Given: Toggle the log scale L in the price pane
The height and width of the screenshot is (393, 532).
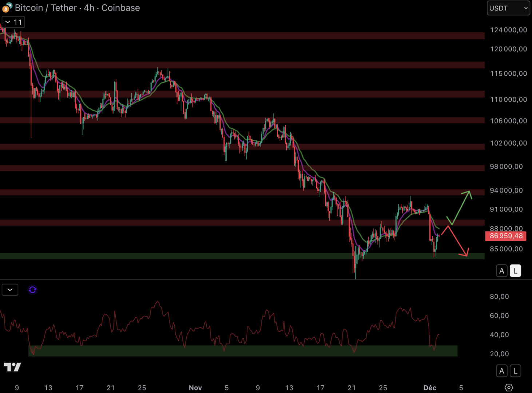Looking at the screenshot, I should tap(515, 271).
